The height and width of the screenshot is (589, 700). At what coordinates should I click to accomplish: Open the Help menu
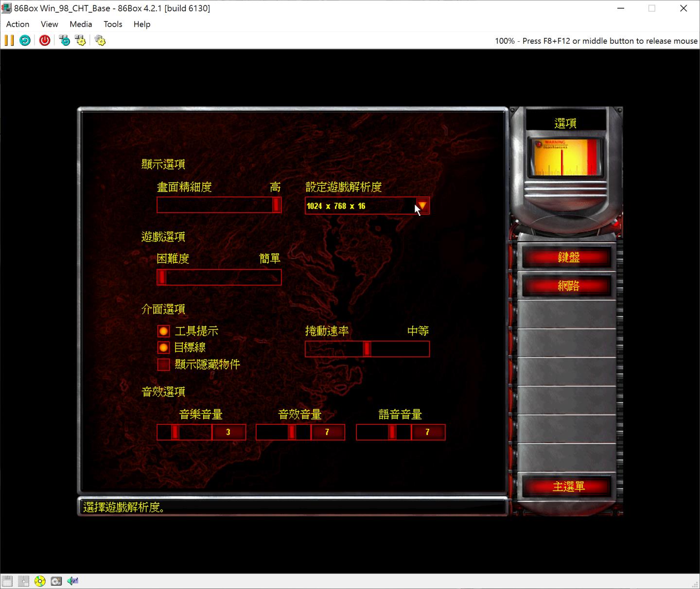pyautogui.click(x=142, y=24)
